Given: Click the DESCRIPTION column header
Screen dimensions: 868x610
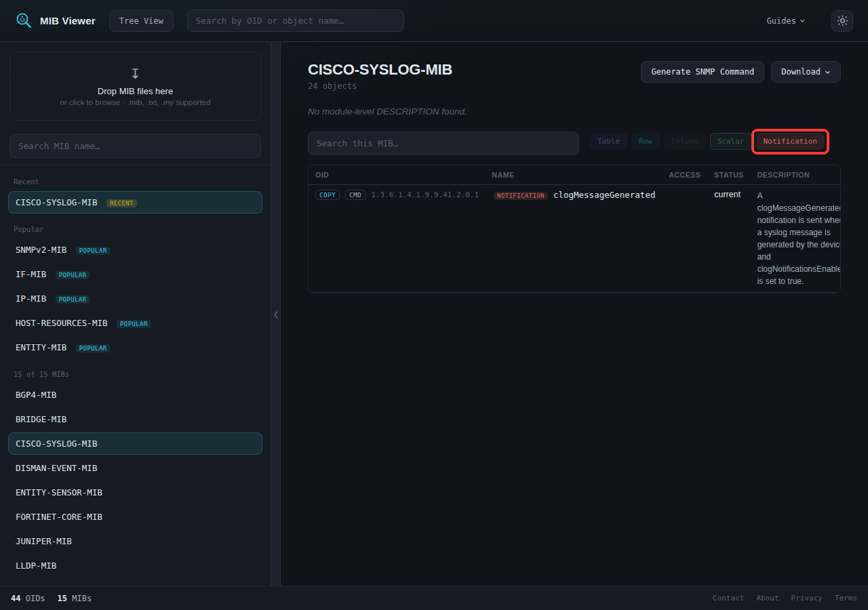Looking at the screenshot, I should click(x=783, y=175).
